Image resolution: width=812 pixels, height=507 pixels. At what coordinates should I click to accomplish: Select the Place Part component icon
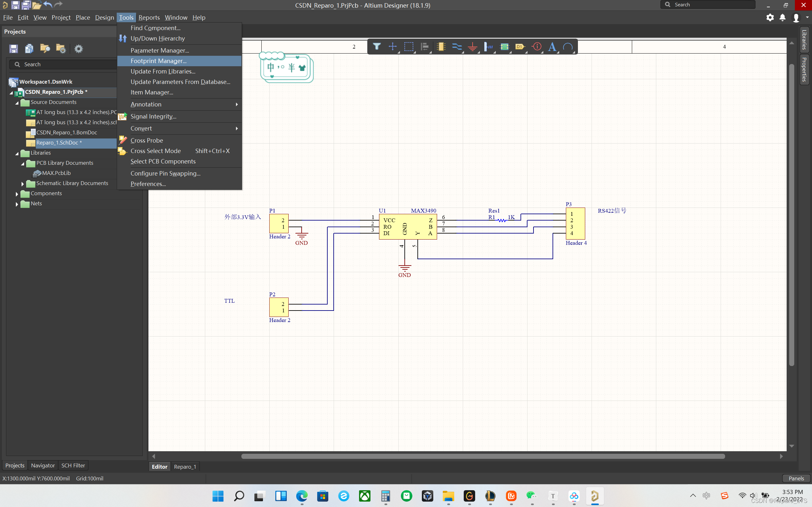[441, 47]
